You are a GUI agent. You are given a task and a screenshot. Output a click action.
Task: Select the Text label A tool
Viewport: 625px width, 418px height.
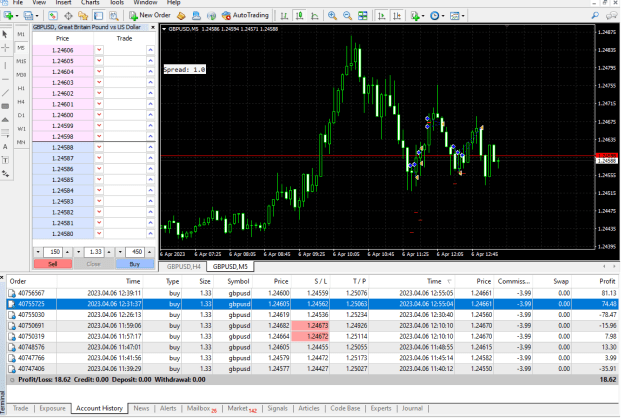(5, 147)
